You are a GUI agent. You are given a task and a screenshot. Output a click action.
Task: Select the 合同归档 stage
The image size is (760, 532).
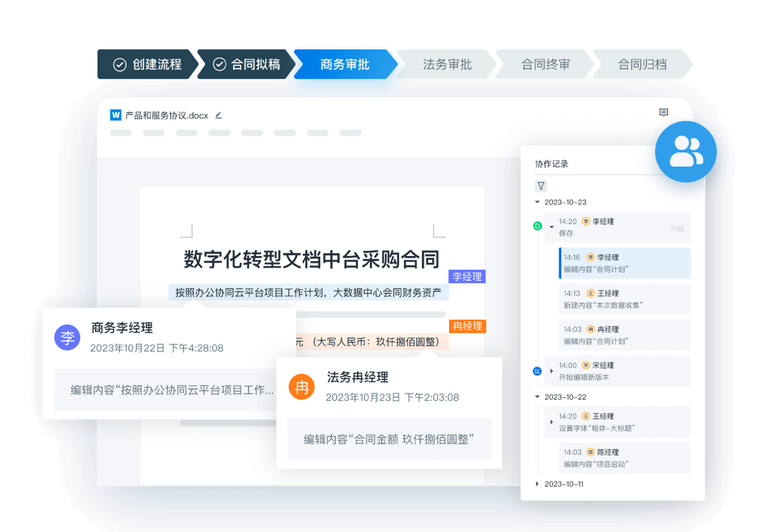[641, 63]
